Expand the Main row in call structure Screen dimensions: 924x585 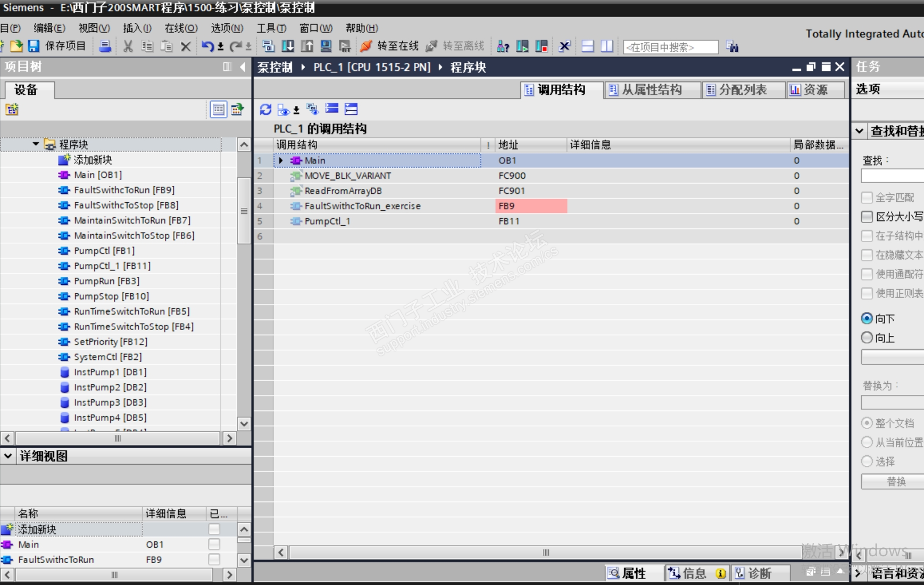coord(281,160)
